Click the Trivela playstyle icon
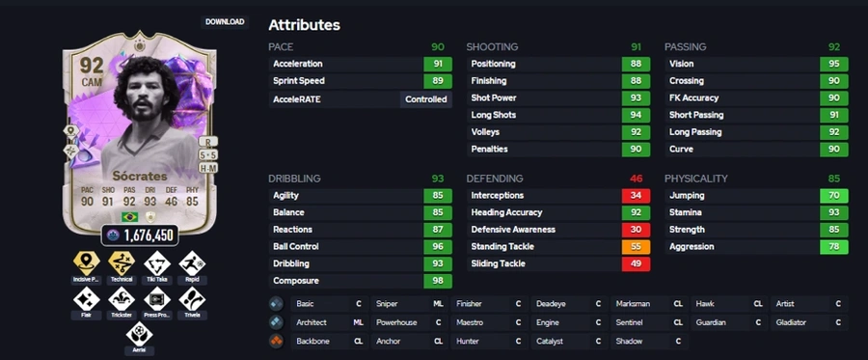The image size is (868, 360). point(192,299)
